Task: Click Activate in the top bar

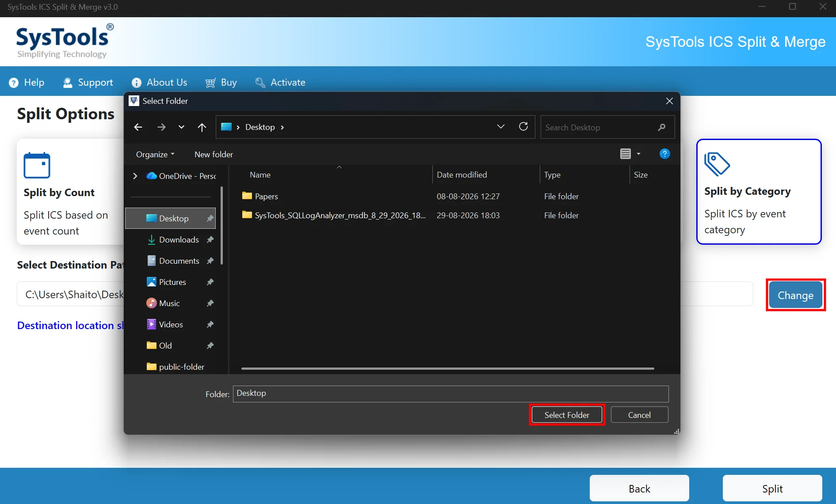Action: 280,83
